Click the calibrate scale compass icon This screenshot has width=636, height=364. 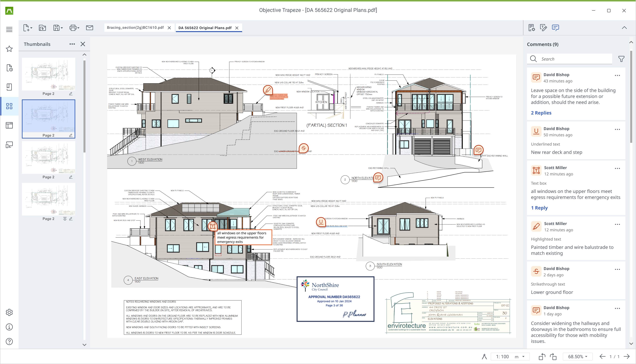(x=484, y=357)
